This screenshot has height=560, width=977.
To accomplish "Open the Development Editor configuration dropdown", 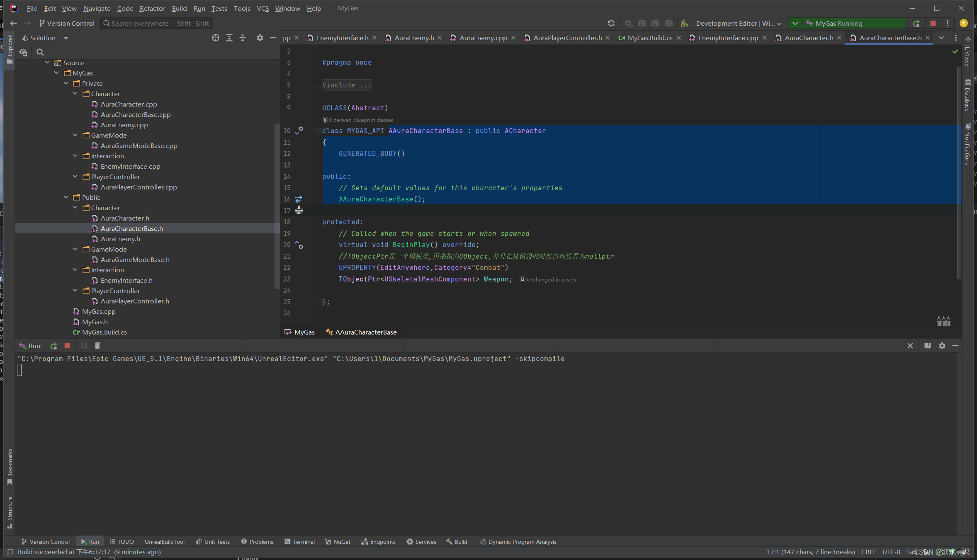I will (738, 23).
